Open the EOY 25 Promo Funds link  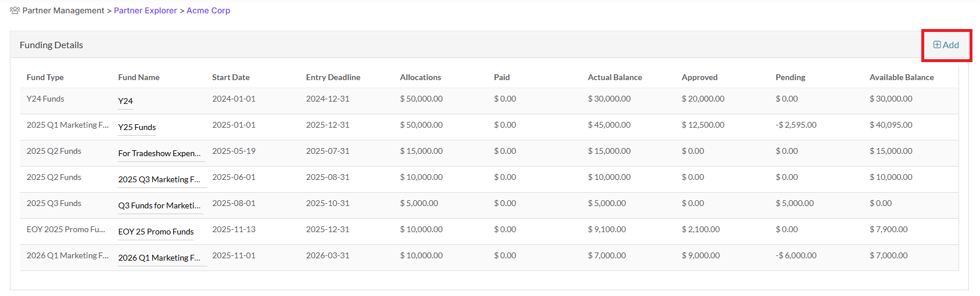pyautogui.click(x=156, y=232)
